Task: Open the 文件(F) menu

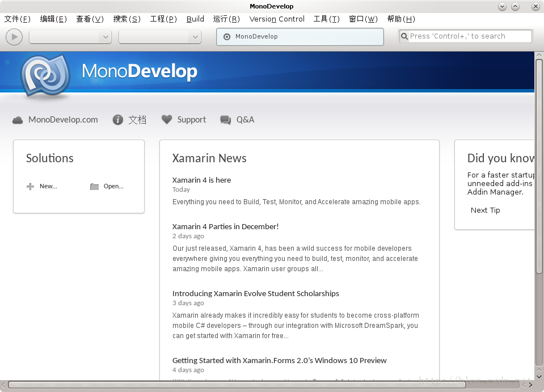Action: pyautogui.click(x=18, y=19)
